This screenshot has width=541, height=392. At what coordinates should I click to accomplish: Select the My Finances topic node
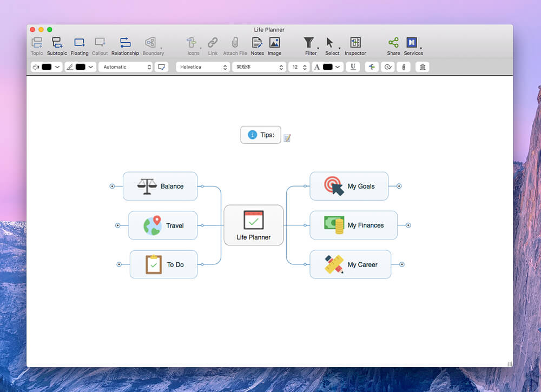[x=354, y=225]
